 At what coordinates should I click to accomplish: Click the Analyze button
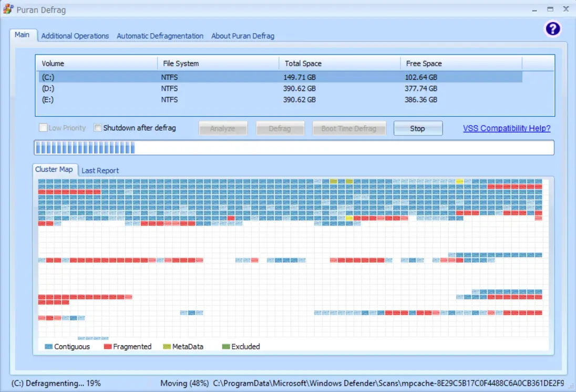click(x=223, y=129)
